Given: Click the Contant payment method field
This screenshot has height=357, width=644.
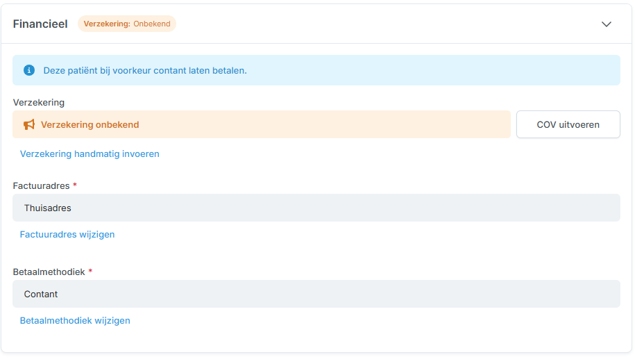Looking at the screenshot, I should (316, 294).
